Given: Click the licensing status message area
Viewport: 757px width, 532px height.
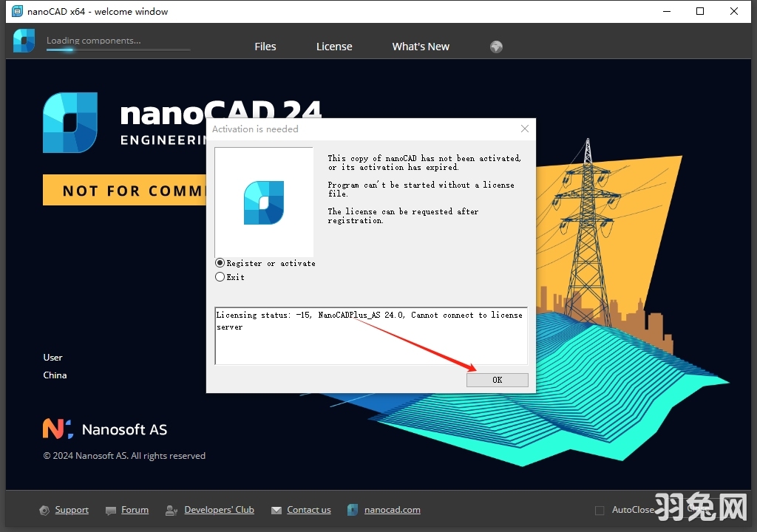Looking at the screenshot, I should (x=370, y=332).
